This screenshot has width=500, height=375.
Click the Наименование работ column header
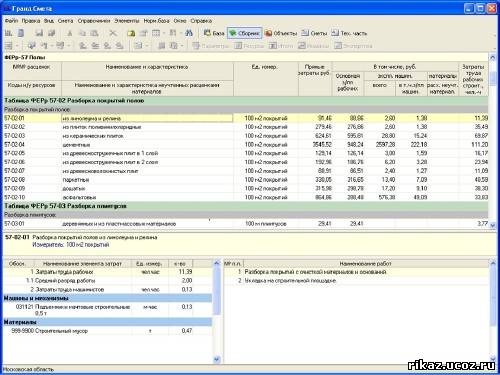[365, 263]
